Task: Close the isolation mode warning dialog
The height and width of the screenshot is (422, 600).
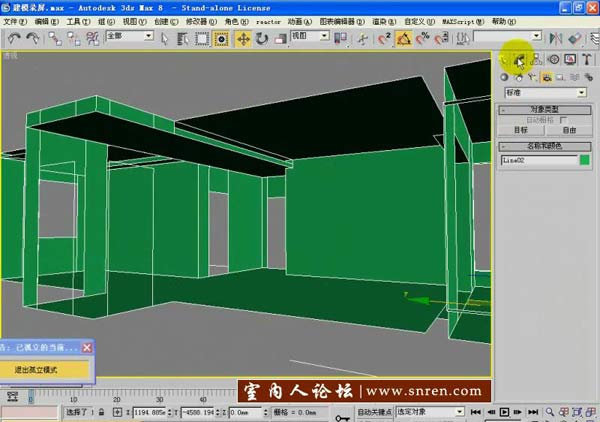Action: (87, 347)
